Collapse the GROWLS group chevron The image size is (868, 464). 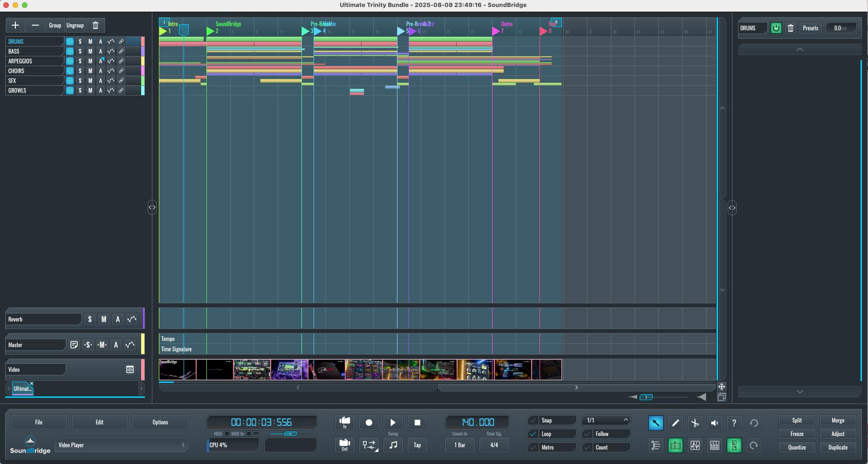click(69, 90)
